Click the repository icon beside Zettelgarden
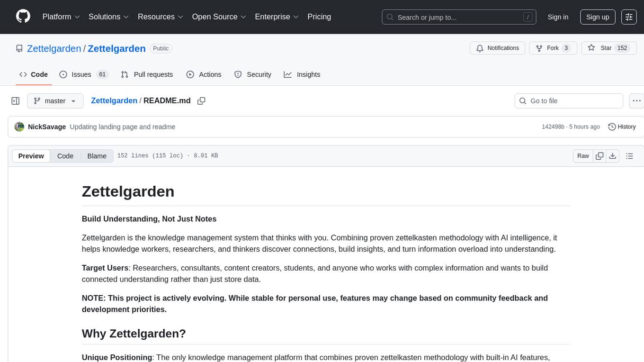The height and width of the screenshot is (362, 644). coord(19,48)
